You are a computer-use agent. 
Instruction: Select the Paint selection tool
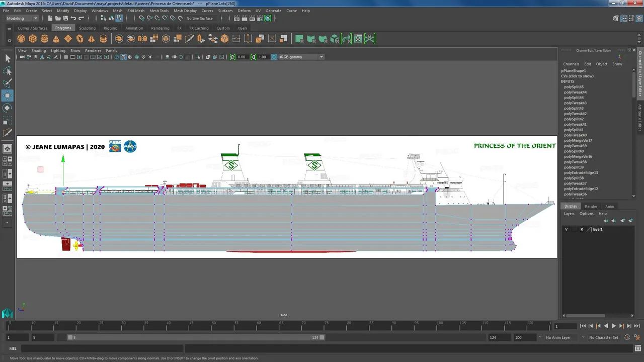8,83
